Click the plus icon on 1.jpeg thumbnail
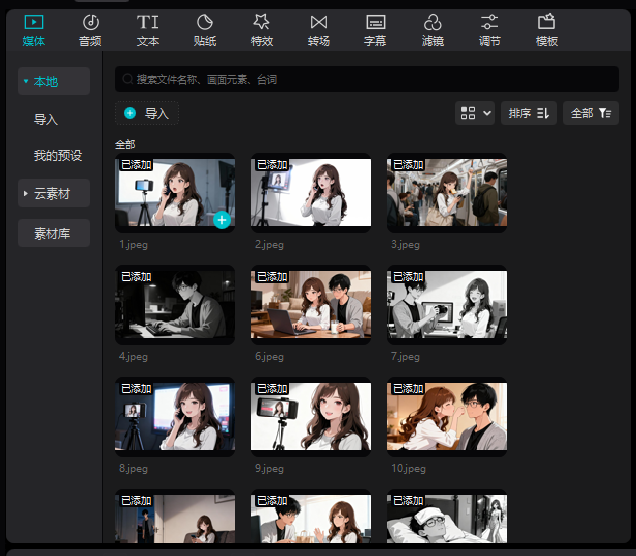636x556 pixels. [222, 220]
